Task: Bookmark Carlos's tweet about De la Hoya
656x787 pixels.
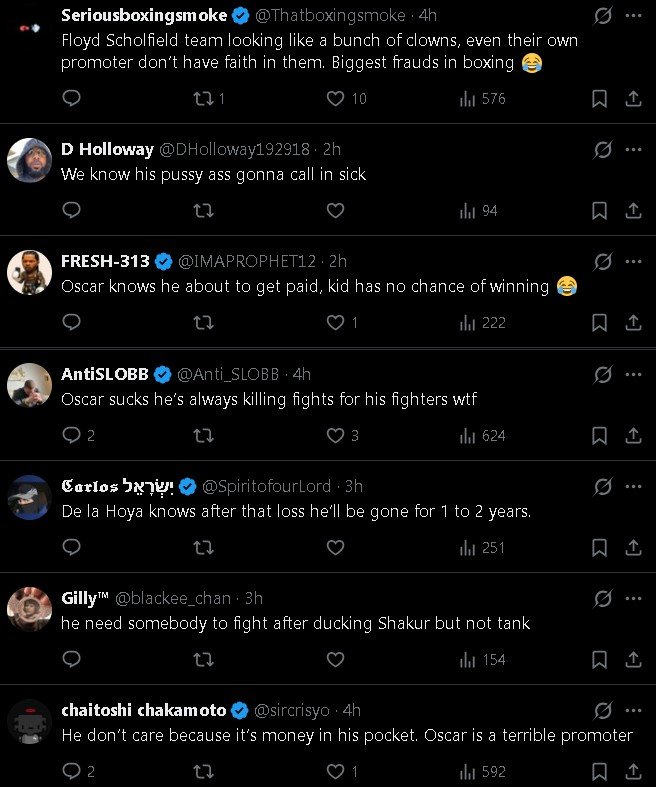Action: 599,548
